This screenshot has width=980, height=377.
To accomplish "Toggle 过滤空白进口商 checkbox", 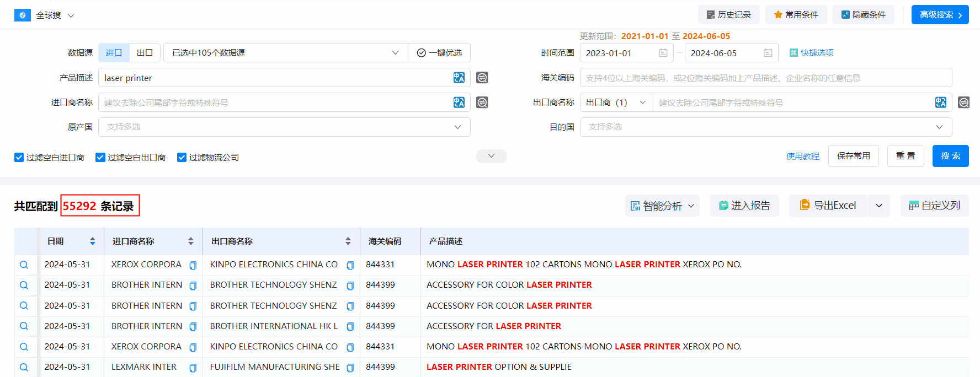I will (19, 158).
